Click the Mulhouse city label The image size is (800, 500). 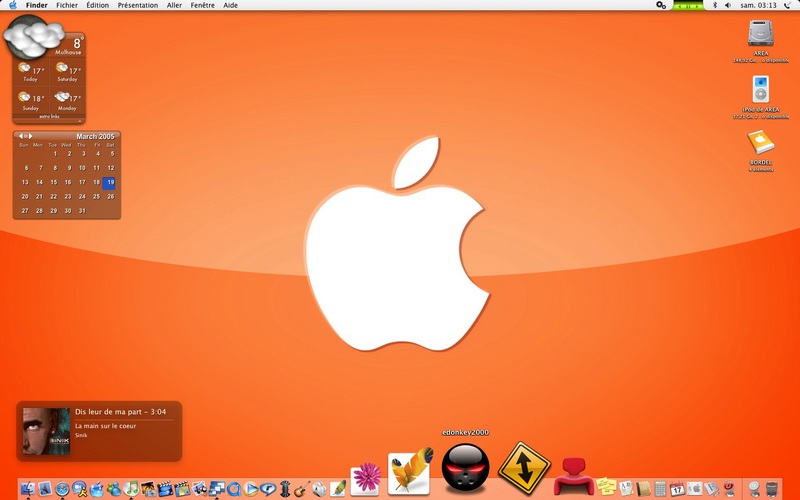[68, 52]
